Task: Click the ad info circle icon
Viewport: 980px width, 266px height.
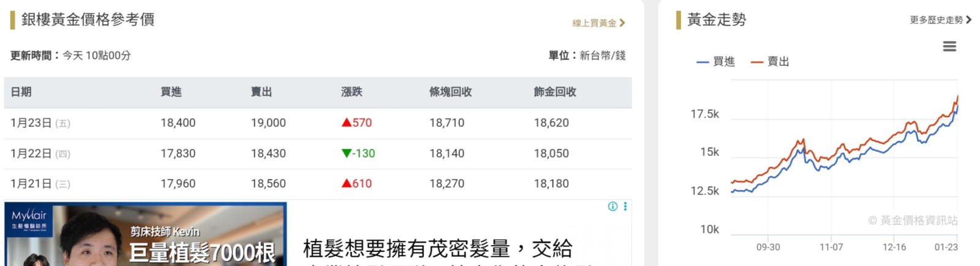Action: coord(612,207)
